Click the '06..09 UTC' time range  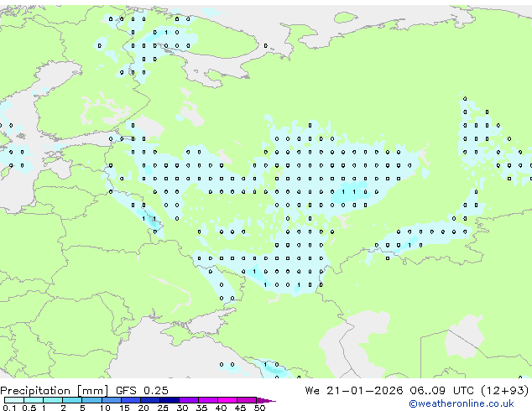point(441,391)
